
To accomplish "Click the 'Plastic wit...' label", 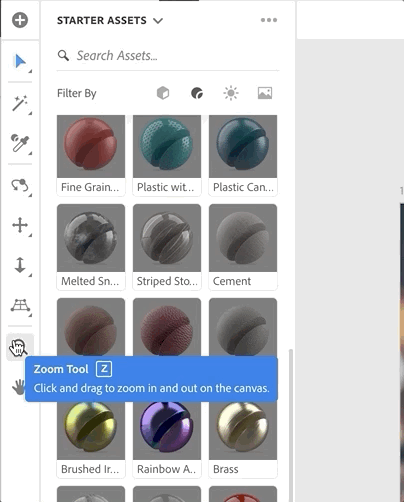I will point(165,187).
